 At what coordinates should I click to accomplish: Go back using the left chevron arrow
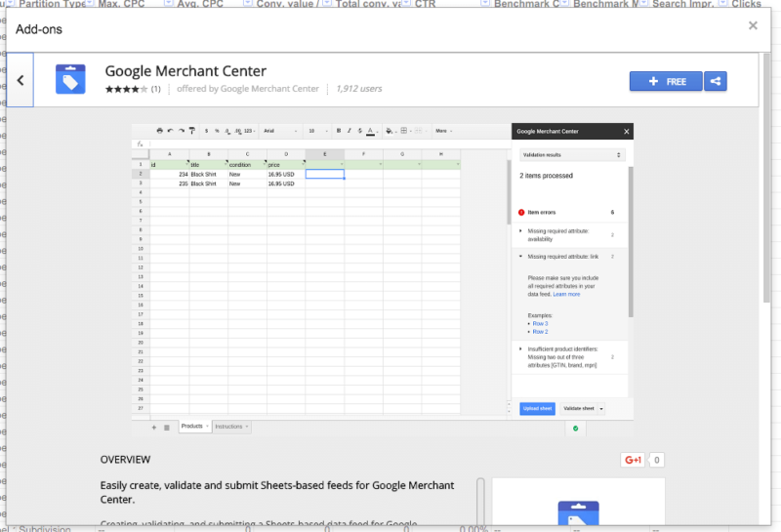20,80
